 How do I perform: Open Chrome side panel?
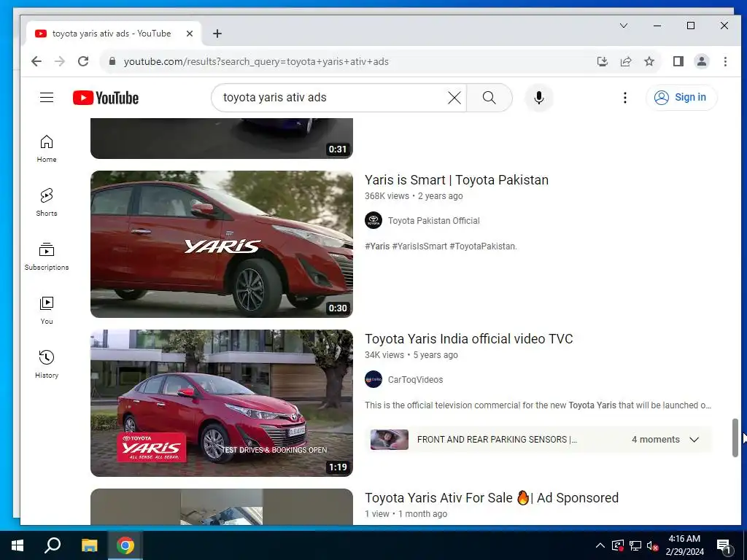pos(678,61)
